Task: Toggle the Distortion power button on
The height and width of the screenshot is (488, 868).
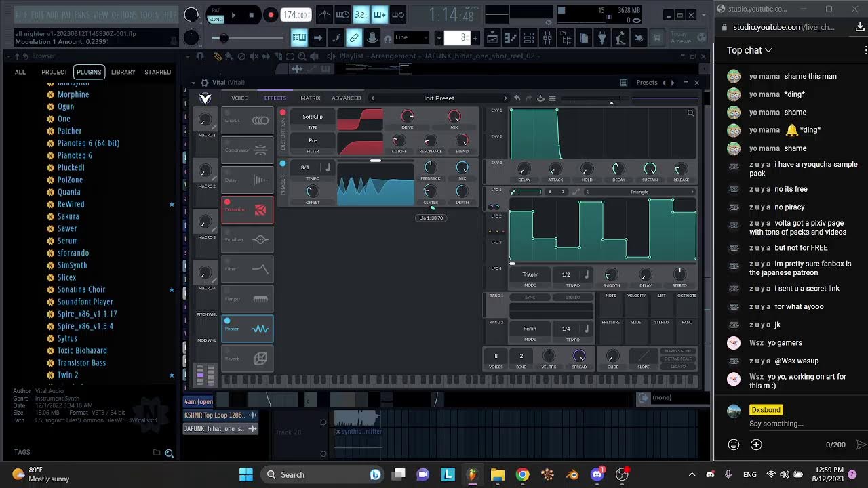Action: coord(283,113)
